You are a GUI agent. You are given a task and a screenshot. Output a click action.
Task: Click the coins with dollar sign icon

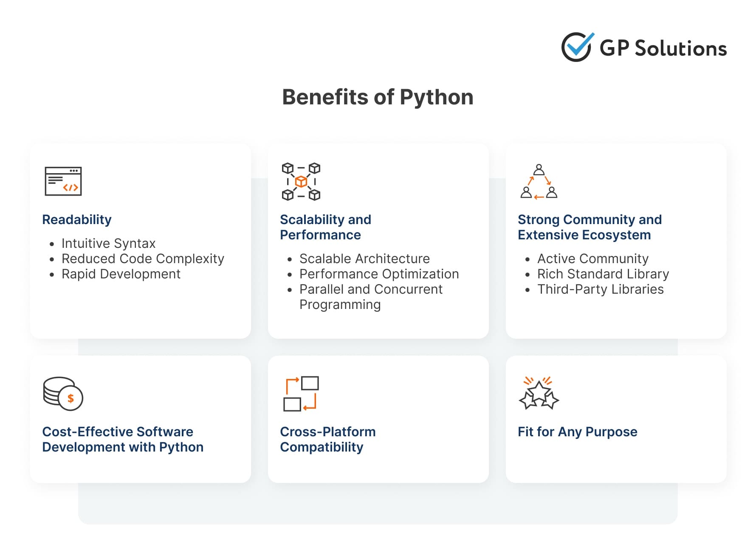pyautogui.click(x=63, y=393)
